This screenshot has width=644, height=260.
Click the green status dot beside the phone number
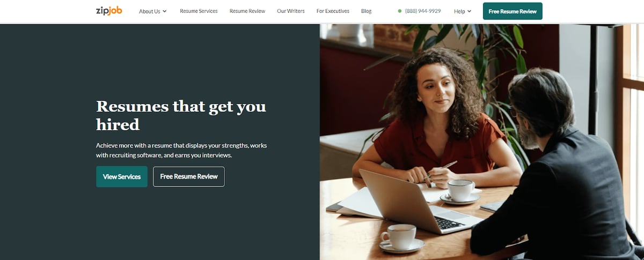(400, 11)
